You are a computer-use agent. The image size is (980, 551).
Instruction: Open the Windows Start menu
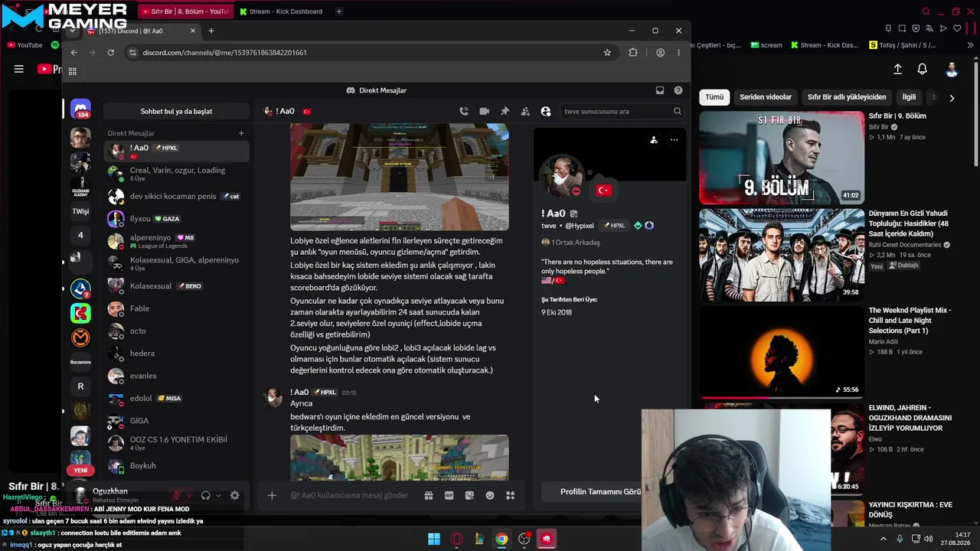[434, 539]
